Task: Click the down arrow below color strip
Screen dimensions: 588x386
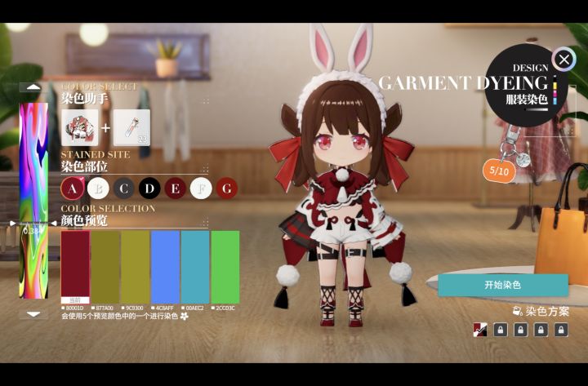Action: pyautogui.click(x=33, y=314)
